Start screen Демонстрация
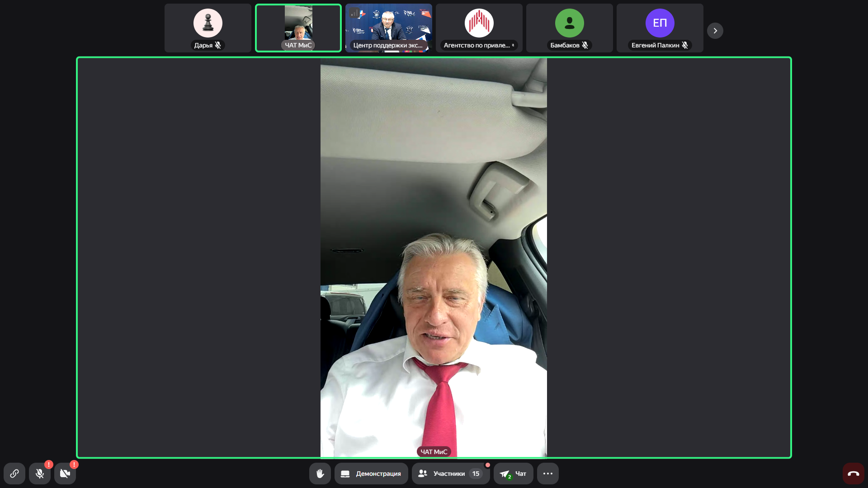Image resolution: width=868 pixels, height=488 pixels. (x=371, y=474)
